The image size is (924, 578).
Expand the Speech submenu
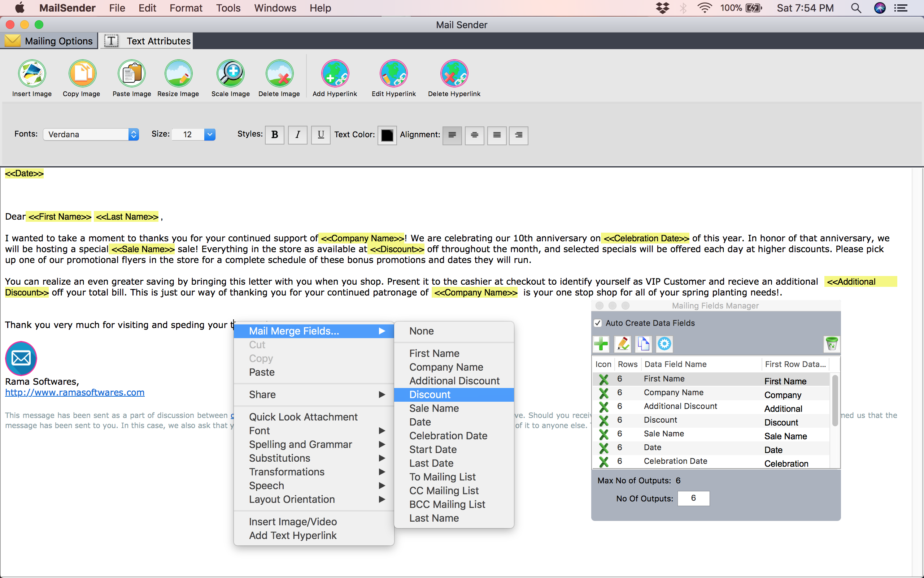click(x=314, y=486)
